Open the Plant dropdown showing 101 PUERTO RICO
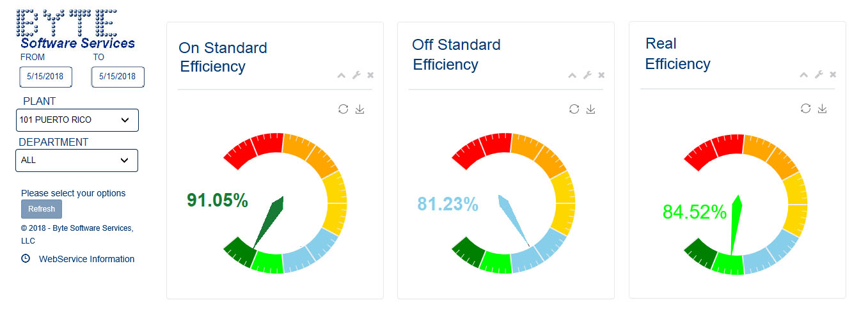Viewport: 868px width, 312px height. pyautogui.click(x=77, y=120)
